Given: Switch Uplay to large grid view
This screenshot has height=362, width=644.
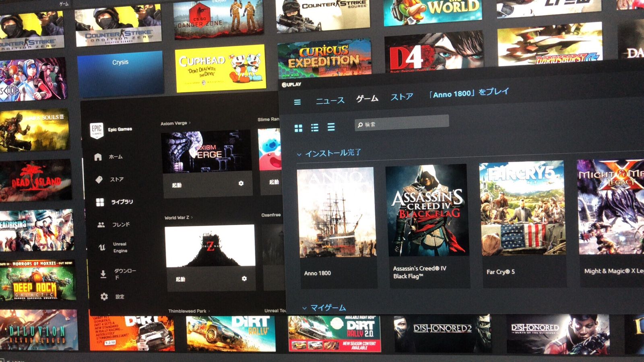Looking at the screenshot, I should (298, 128).
